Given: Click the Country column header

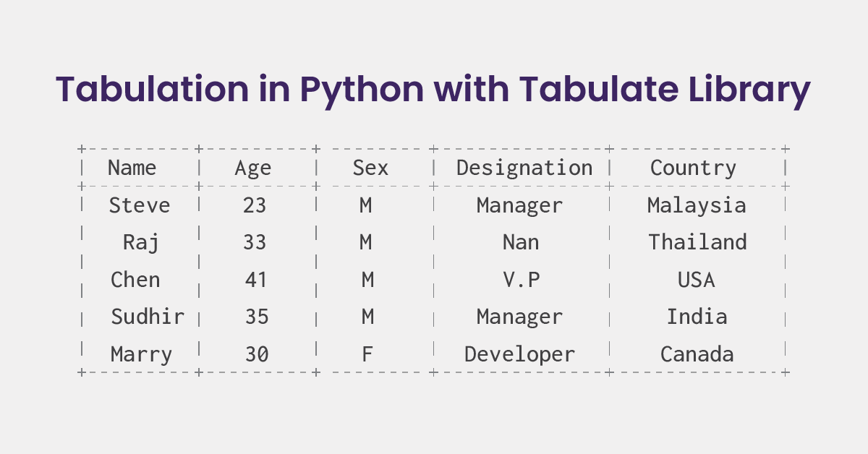Looking at the screenshot, I should 693,168.
